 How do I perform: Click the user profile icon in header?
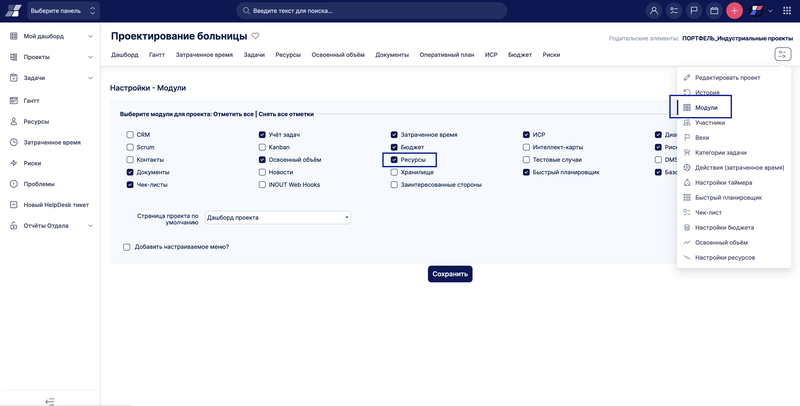[x=654, y=11]
